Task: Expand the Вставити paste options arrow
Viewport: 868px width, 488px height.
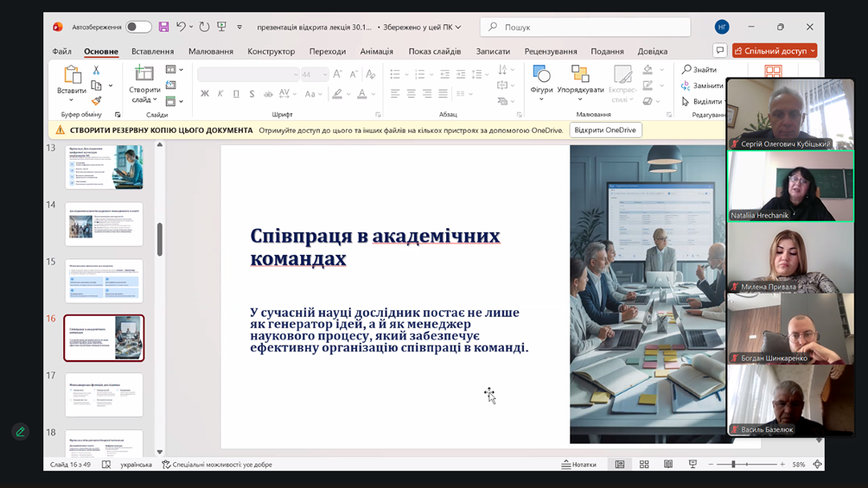Action: point(72,101)
